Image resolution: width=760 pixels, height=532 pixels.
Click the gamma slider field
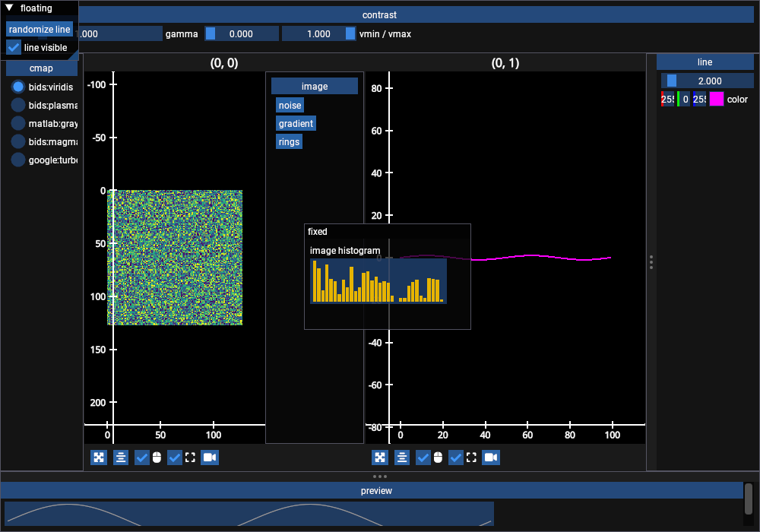120,34
